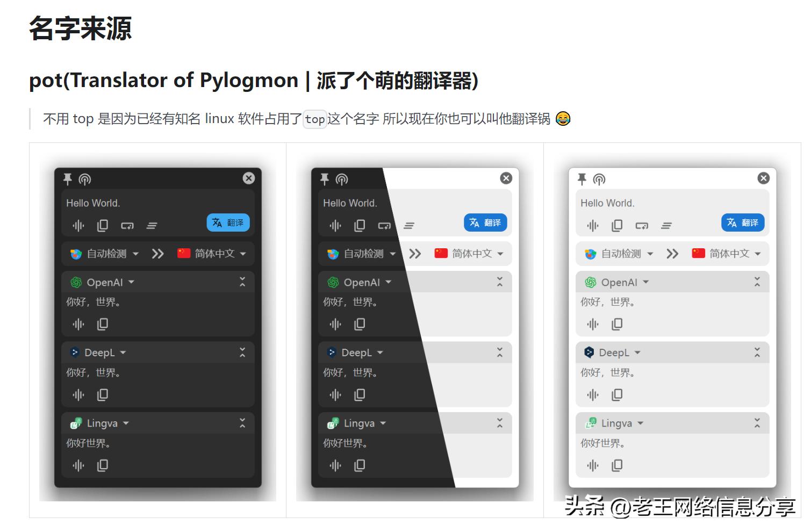811x532 pixels.
Task: Click the OpenAI logo in the dark window
Action: [75, 282]
